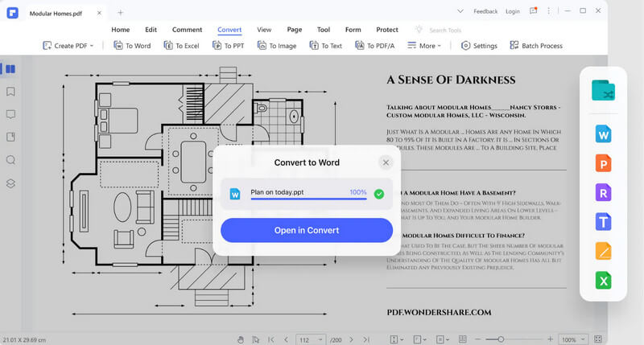Toggle two-page view in status bar
This screenshot has height=345, width=644.
(462, 339)
